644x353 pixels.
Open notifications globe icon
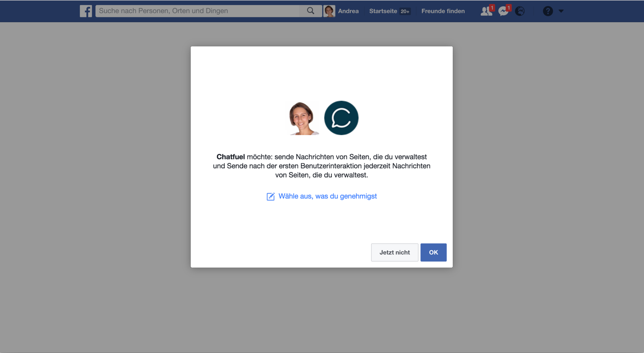520,11
